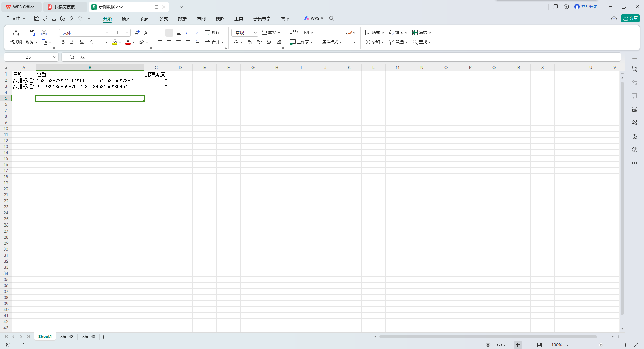Increase font size with A+ icon
This screenshot has width=644, height=349.
(x=137, y=33)
